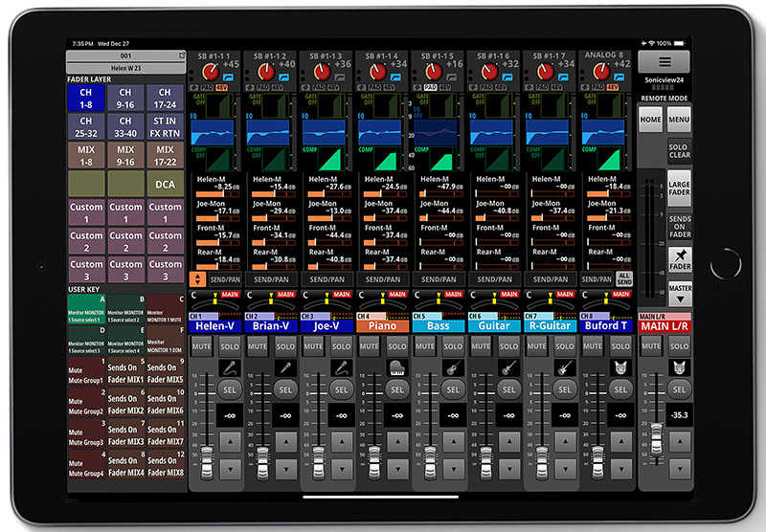Click the SOLO CLEAR button
The image size is (766, 532).
coord(679,149)
